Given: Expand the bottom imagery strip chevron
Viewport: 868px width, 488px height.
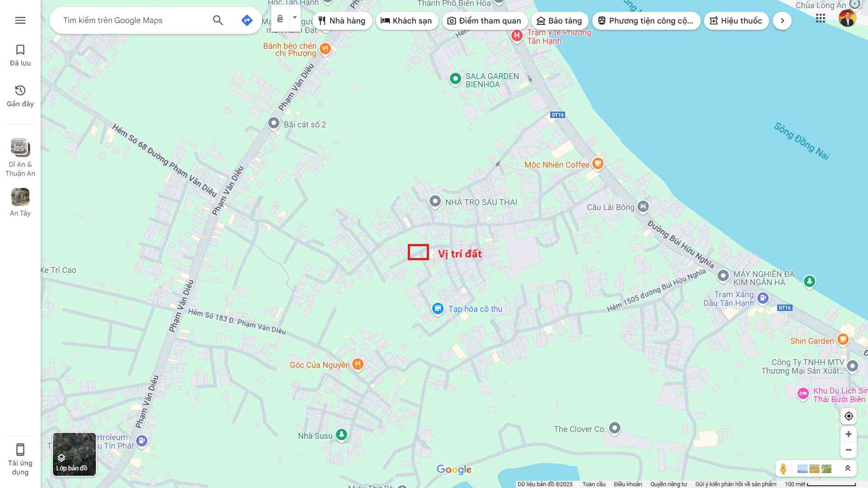Looking at the screenshot, I should pyautogui.click(x=848, y=469).
